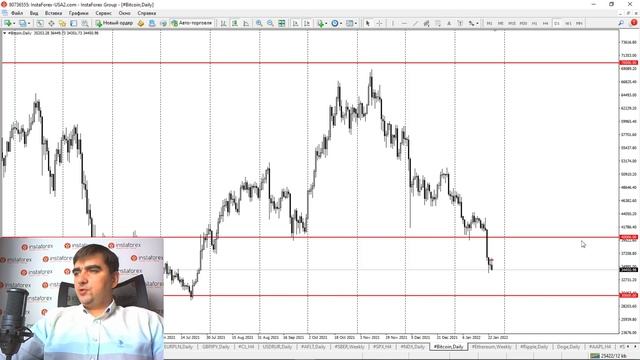Switch chart to candlesticks icon

[235, 23]
